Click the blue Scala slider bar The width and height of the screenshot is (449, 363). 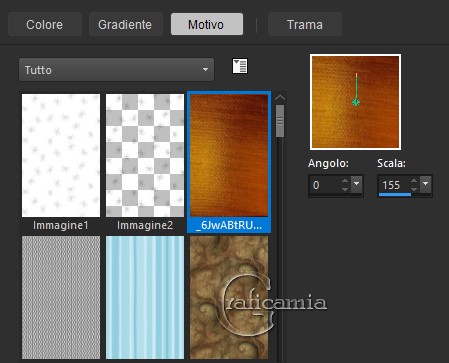395,194
